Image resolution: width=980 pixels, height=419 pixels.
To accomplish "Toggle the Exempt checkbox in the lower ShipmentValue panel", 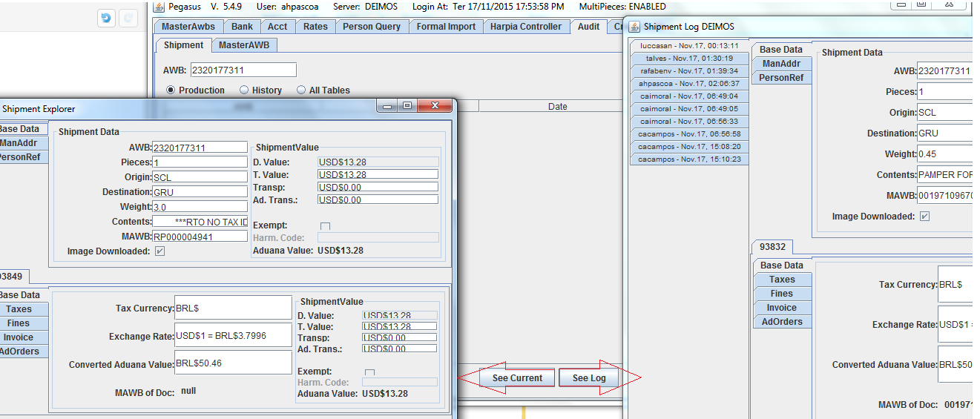I will coord(369,372).
